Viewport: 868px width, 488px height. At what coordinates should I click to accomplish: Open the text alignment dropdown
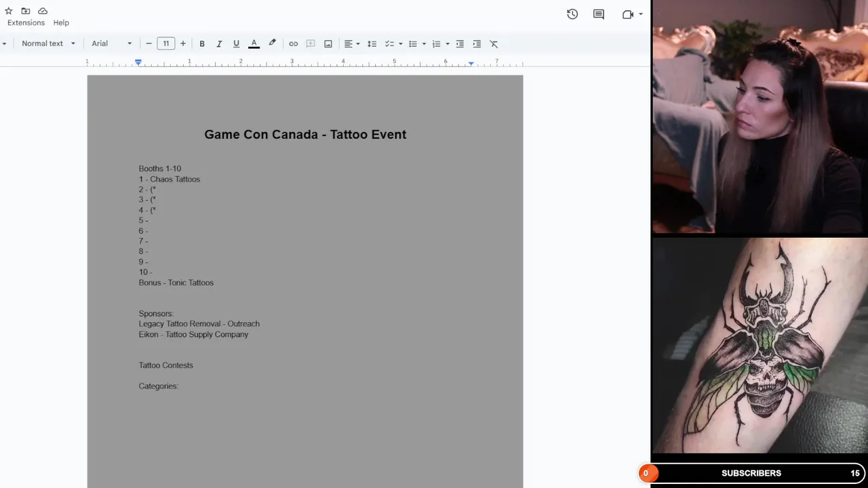(x=351, y=43)
